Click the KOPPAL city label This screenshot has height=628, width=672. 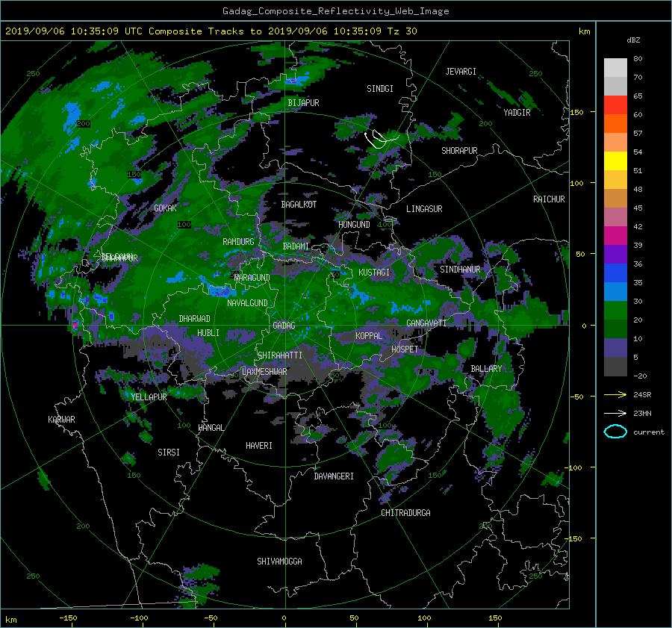point(369,336)
